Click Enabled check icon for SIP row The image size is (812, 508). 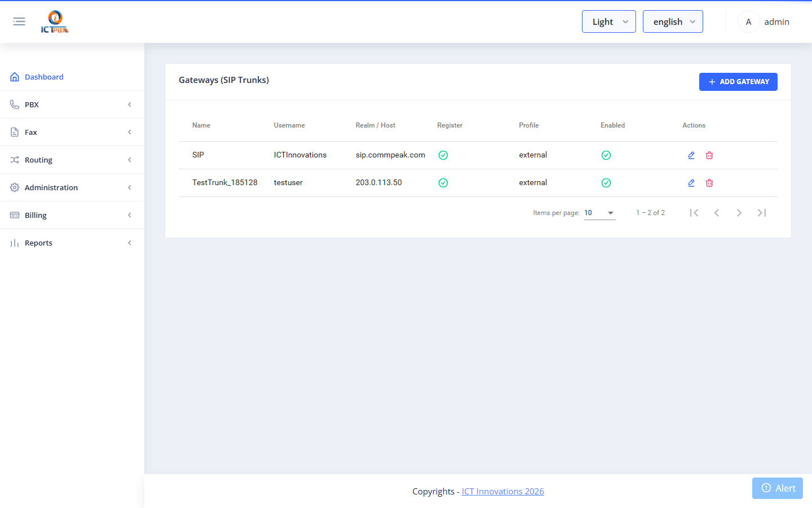tap(606, 155)
